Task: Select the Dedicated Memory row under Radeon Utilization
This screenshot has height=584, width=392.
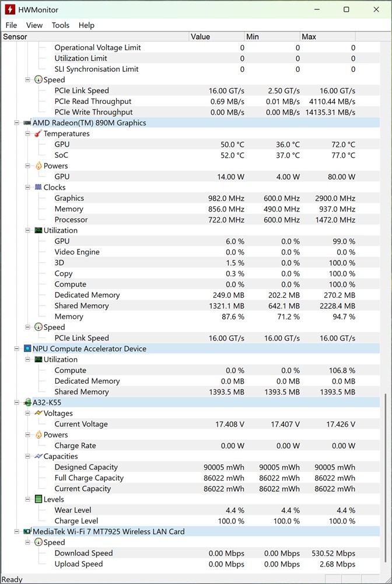Action: pos(87,295)
